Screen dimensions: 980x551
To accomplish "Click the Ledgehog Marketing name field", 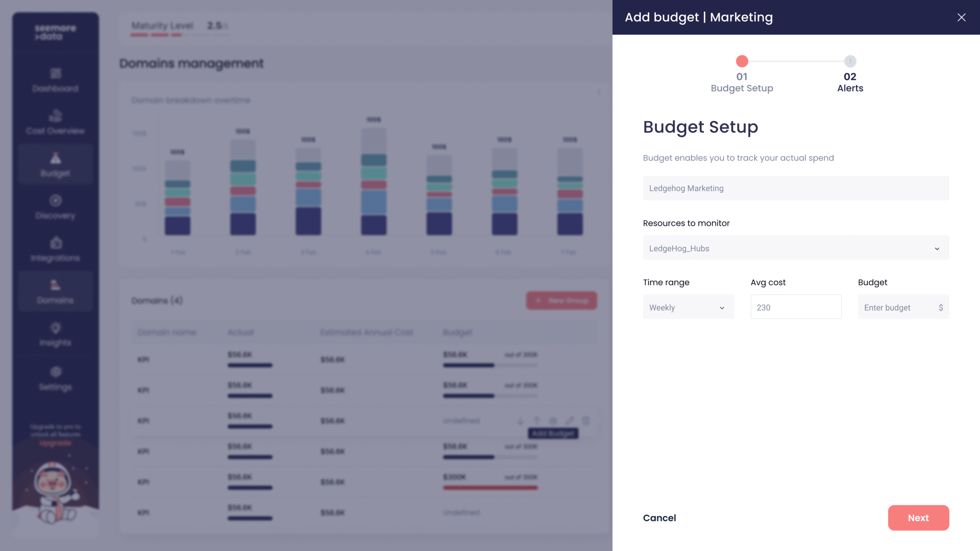I will (795, 188).
